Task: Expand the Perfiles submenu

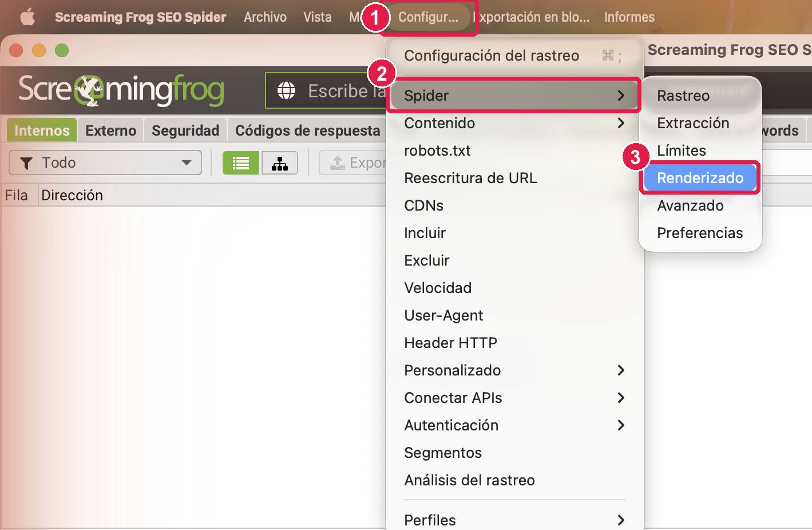Action: (514, 520)
